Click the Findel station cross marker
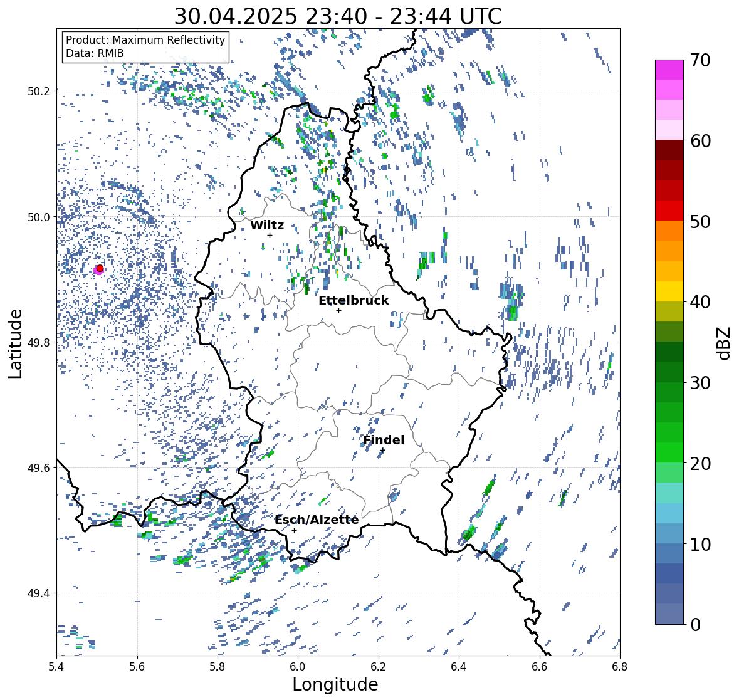 383,451
